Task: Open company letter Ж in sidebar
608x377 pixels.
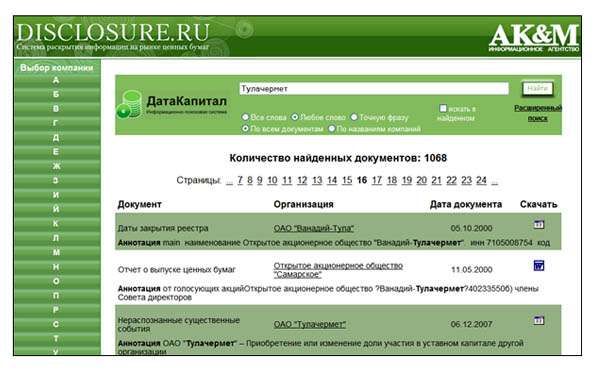Action: pyautogui.click(x=57, y=166)
